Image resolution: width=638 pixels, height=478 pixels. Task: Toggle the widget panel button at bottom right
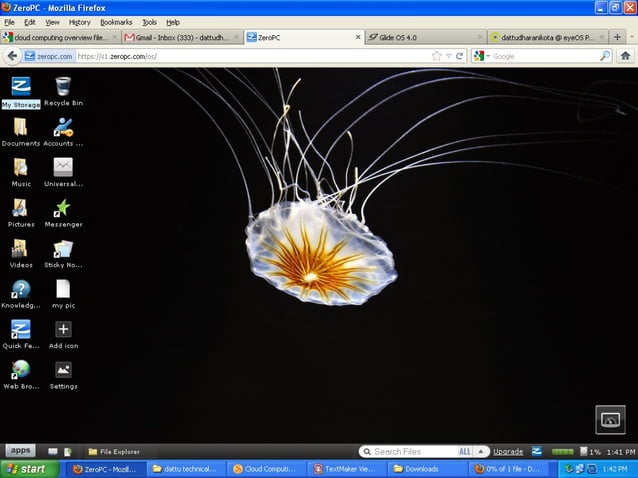coord(610,419)
